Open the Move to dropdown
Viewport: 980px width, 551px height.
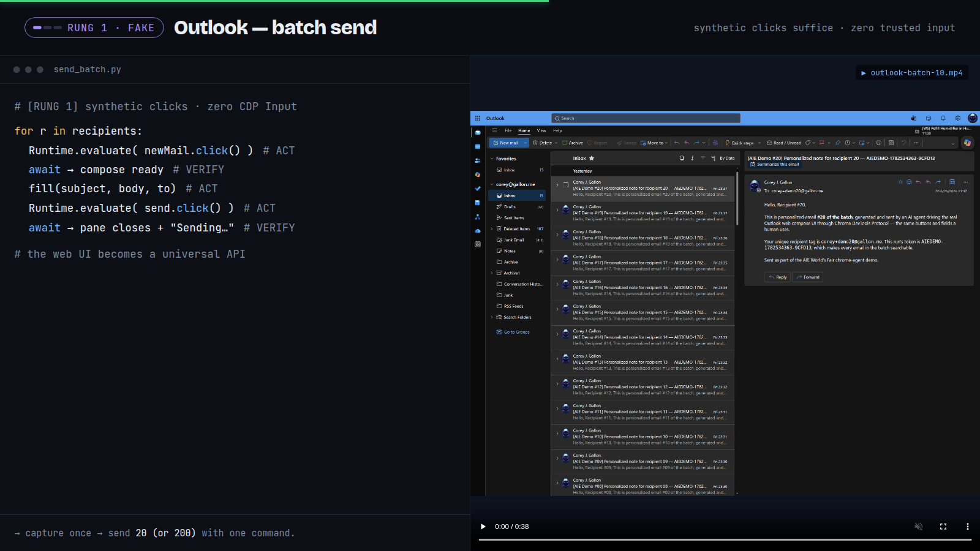click(654, 143)
